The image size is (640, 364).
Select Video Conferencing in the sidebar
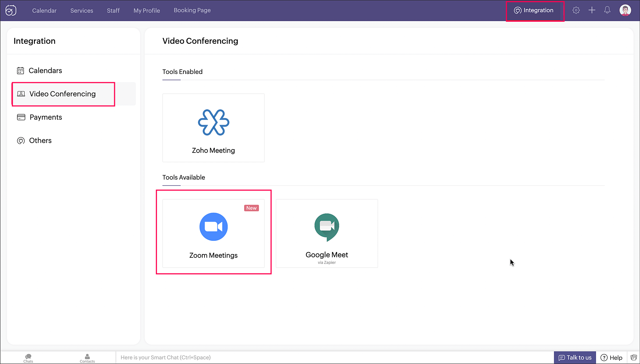[x=74, y=94]
